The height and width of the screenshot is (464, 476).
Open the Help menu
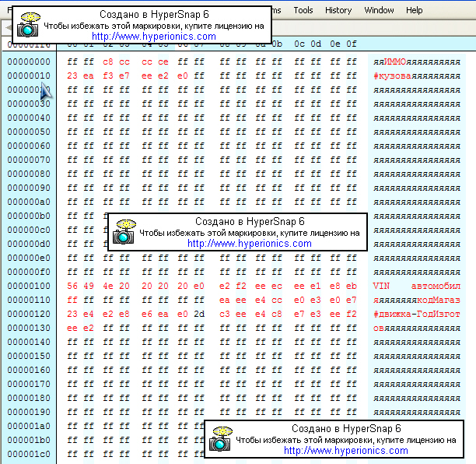[x=415, y=10]
